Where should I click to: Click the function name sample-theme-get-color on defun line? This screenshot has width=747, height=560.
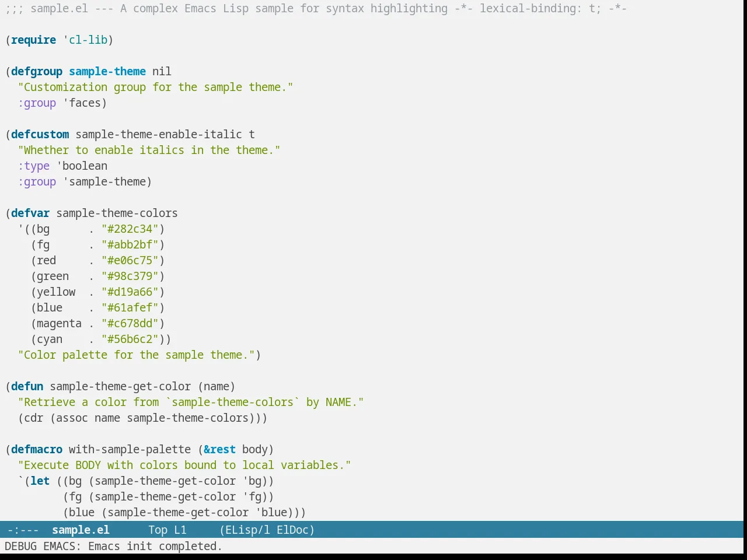[x=120, y=386]
